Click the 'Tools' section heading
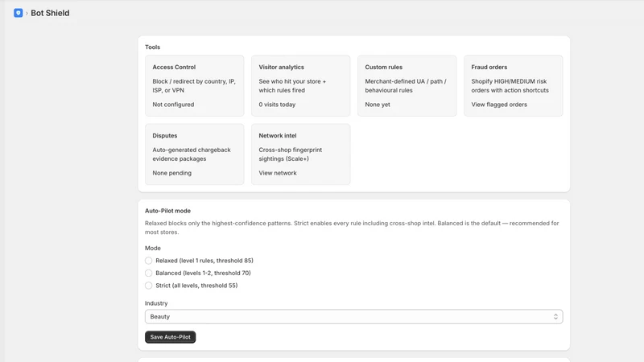644x362 pixels. 152,47
